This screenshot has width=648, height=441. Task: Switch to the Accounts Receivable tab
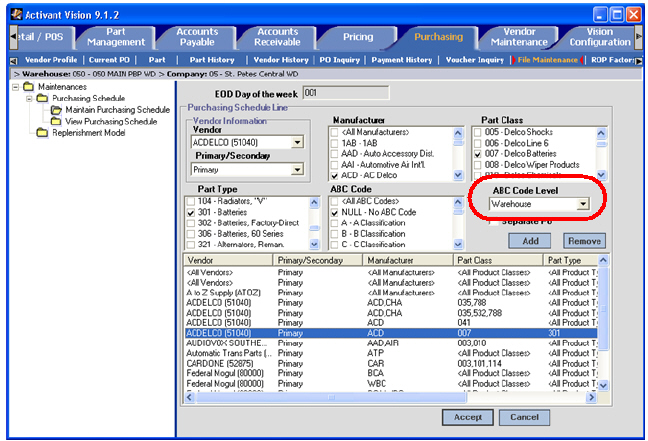(277, 37)
